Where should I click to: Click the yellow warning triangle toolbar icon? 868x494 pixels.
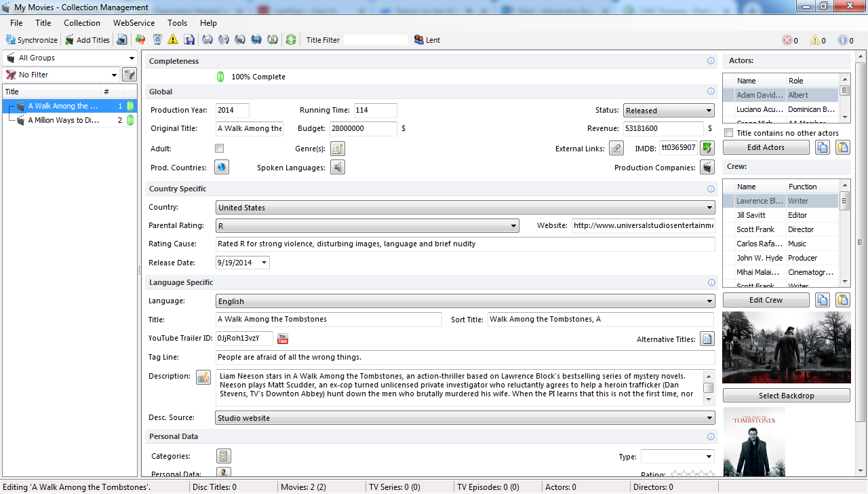[x=173, y=40]
